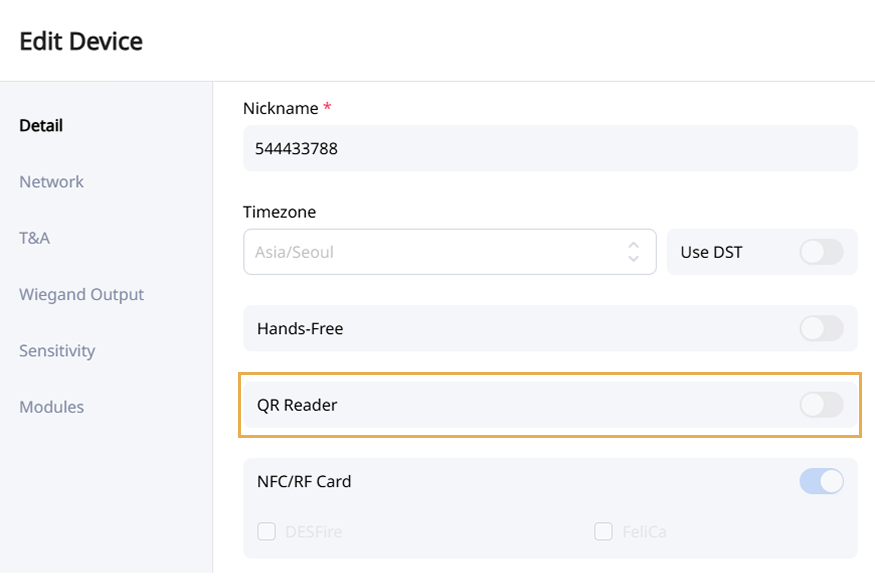The width and height of the screenshot is (875, 583).
Task: Click the DESFire text label
Action: pyautogui.click(x=312, y=532)
